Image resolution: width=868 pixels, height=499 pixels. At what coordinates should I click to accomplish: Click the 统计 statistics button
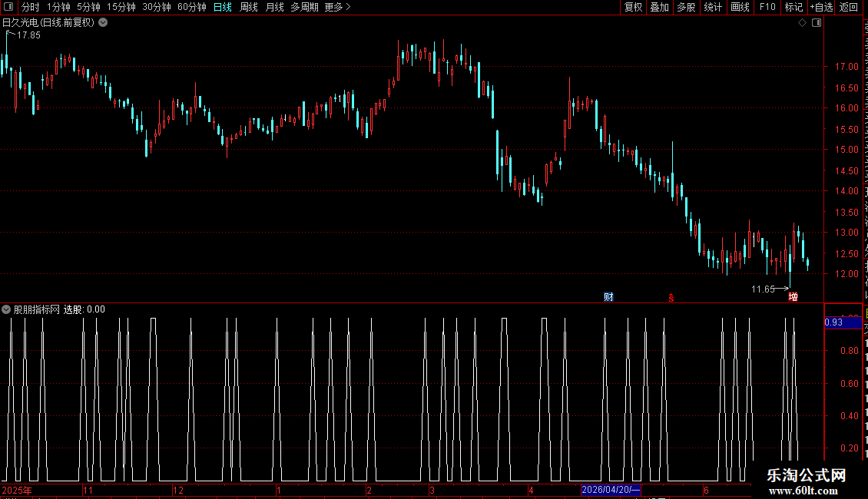click(x=713, y=7)
